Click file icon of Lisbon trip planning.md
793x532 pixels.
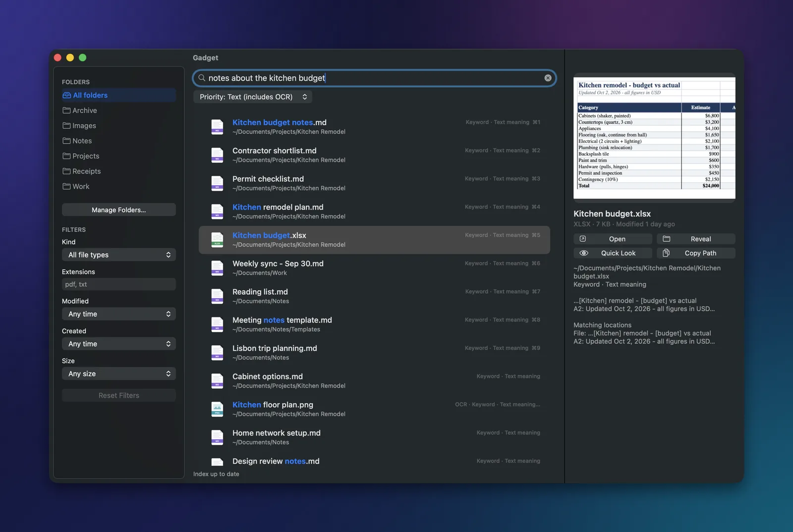(x=217, y=353)
